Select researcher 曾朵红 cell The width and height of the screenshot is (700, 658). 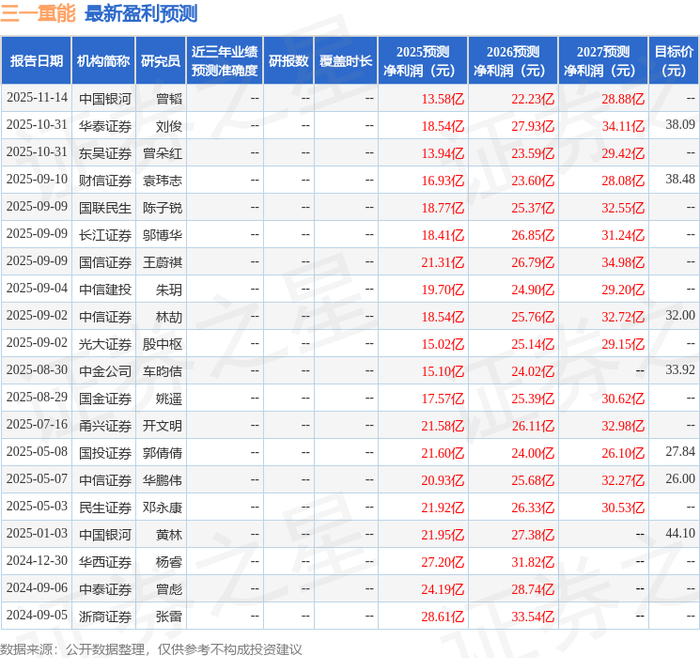[x=162, y=153]
